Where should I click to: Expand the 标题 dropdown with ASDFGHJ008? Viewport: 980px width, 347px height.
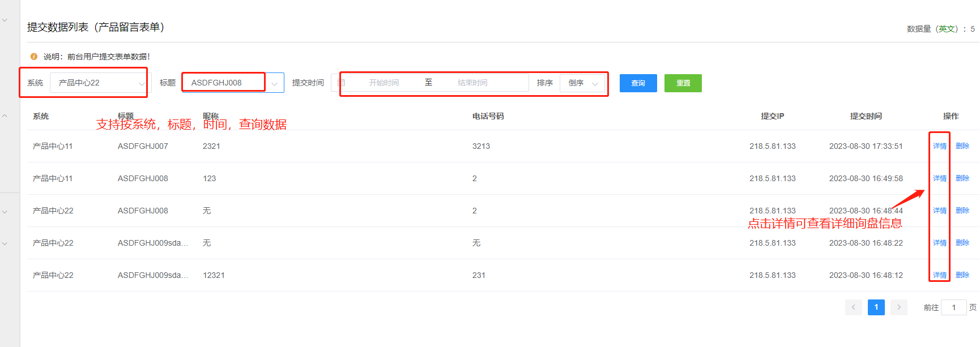click(x=274, y=84)
